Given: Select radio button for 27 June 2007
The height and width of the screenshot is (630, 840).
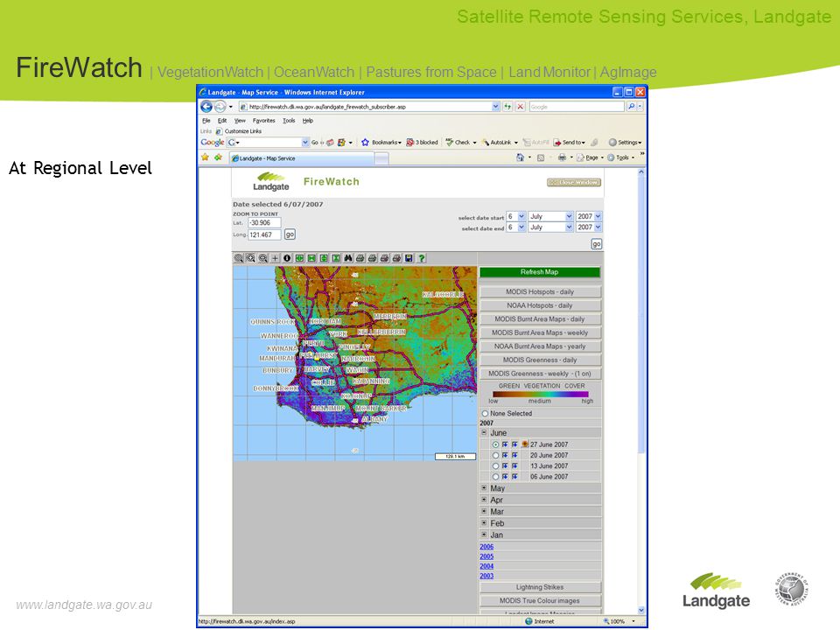Looking at the screenshot, I should [x=495, y=444].
